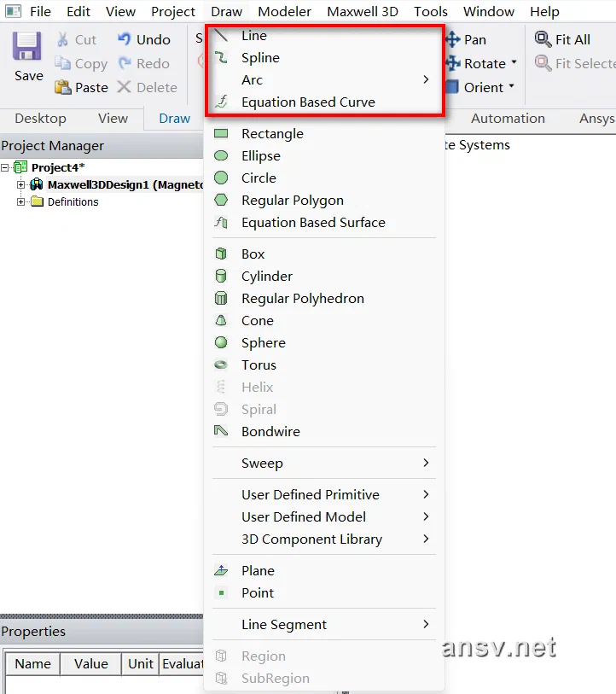Open 3D Component Library submenu
Screen dimensions: 616x694
(324, 539)
